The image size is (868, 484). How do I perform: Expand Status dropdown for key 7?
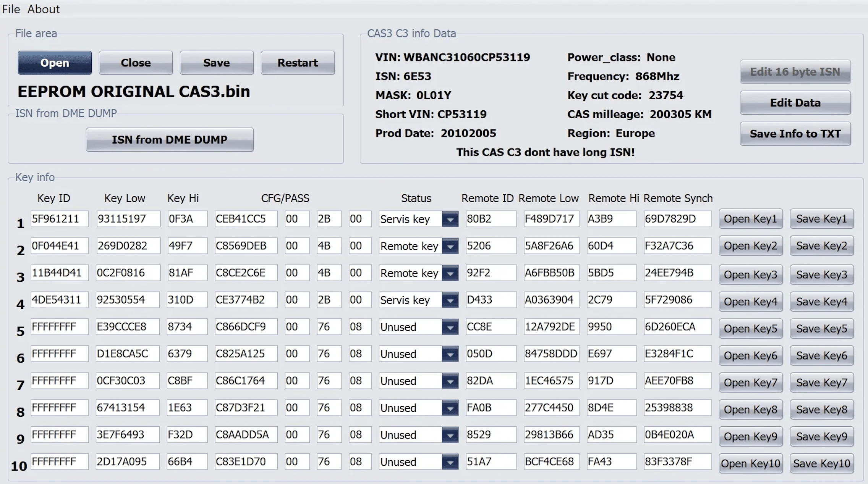point(450,381)
